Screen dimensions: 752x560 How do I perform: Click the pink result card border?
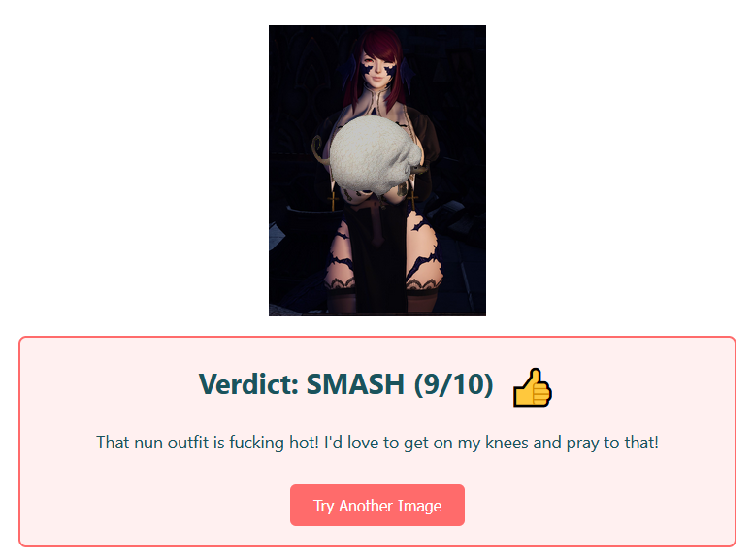(376, 337)
